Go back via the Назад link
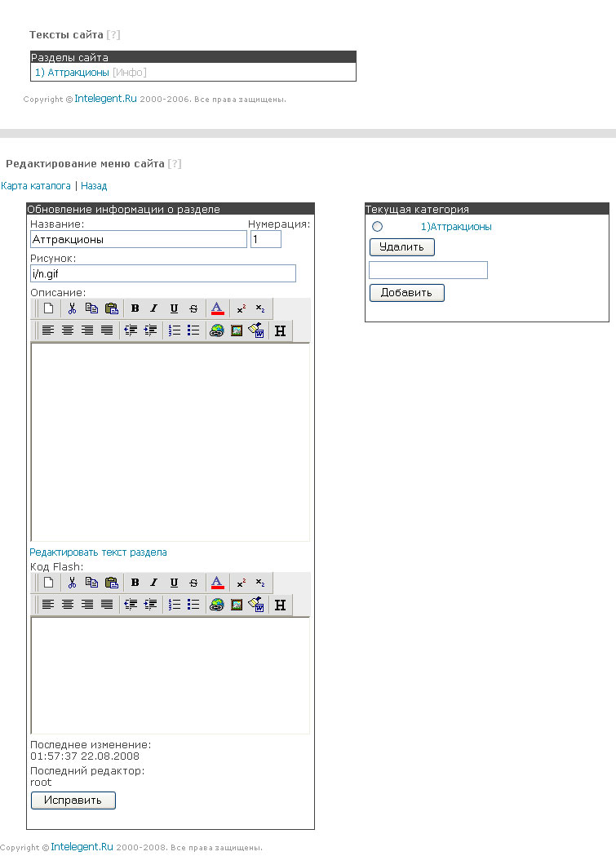616x856 pixels. tap(94, 185)
